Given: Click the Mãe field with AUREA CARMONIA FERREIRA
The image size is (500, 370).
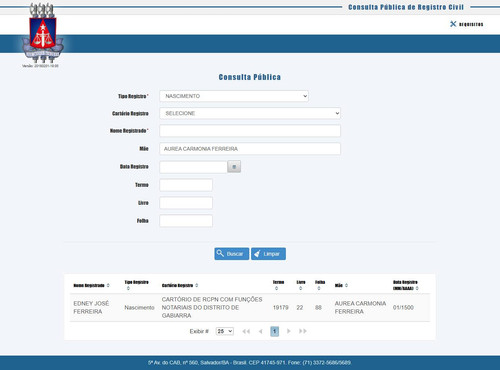Looking at the screenshot, I should pos(250,149).
